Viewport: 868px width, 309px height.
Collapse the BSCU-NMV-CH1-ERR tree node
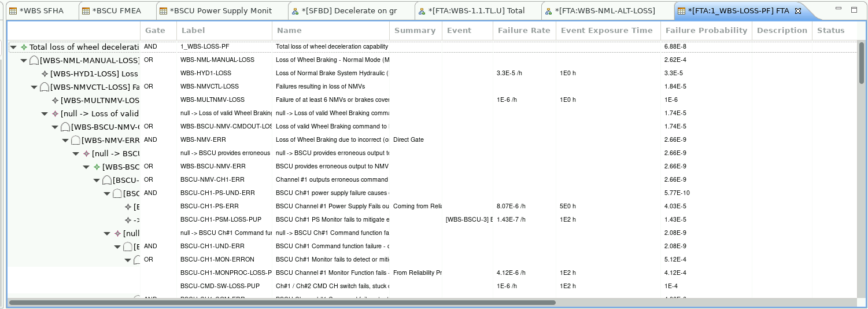tap(97, 181)
